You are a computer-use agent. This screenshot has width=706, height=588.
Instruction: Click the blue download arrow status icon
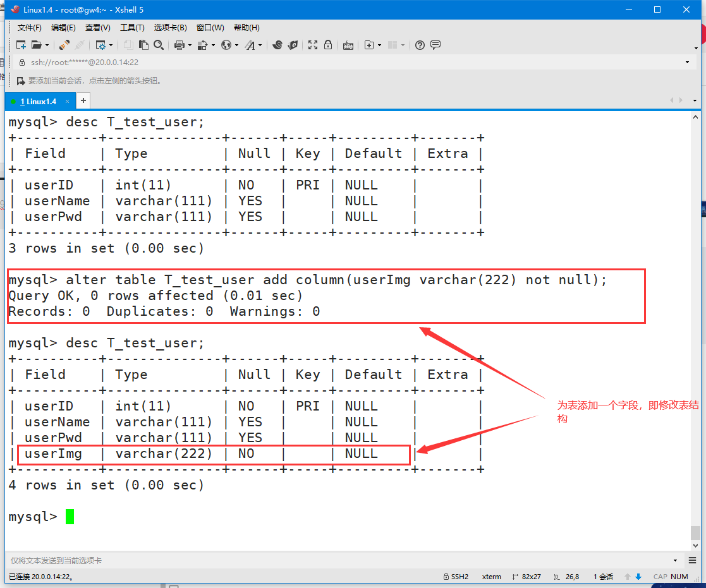(638, 577)
